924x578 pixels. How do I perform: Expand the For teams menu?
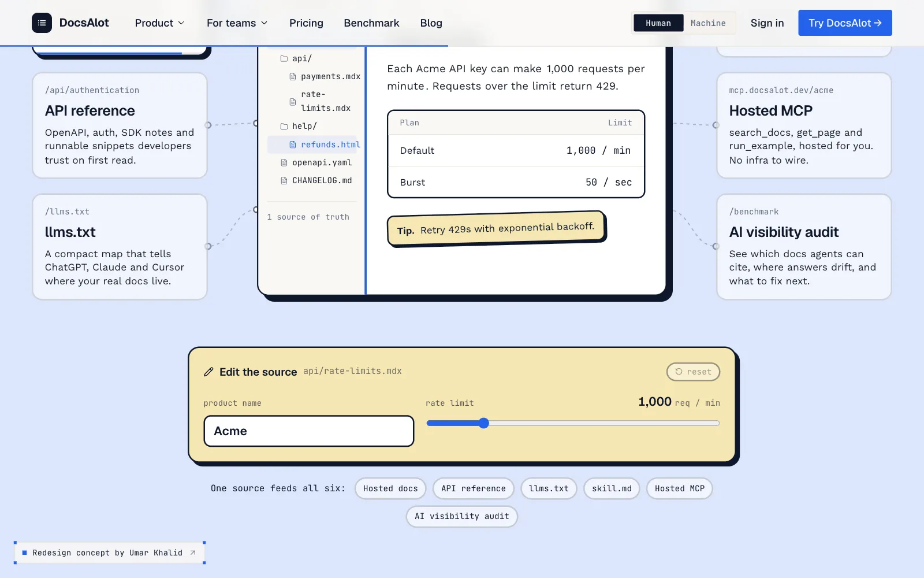click(x=237, y=23)
